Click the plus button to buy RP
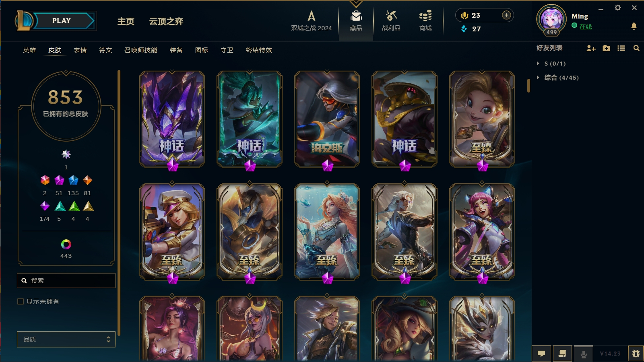The image size is (644, 362). (506, 15)
